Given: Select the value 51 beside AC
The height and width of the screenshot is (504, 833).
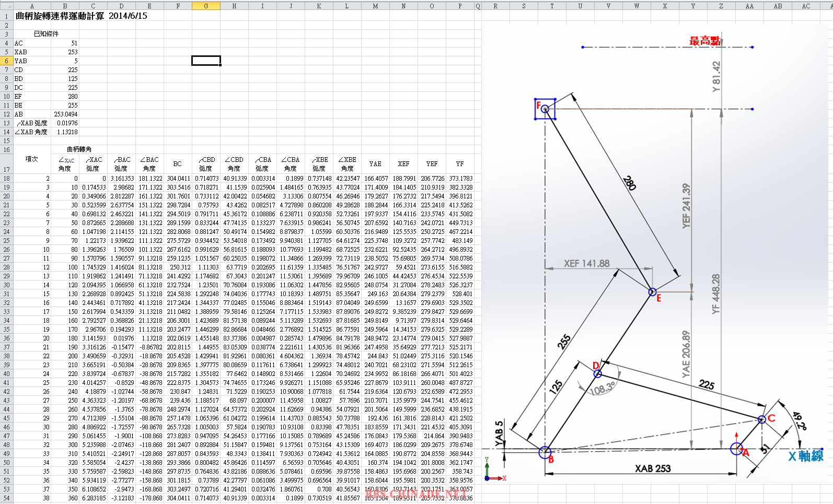Looking at the screenshot, I should (x=65, y=43).
